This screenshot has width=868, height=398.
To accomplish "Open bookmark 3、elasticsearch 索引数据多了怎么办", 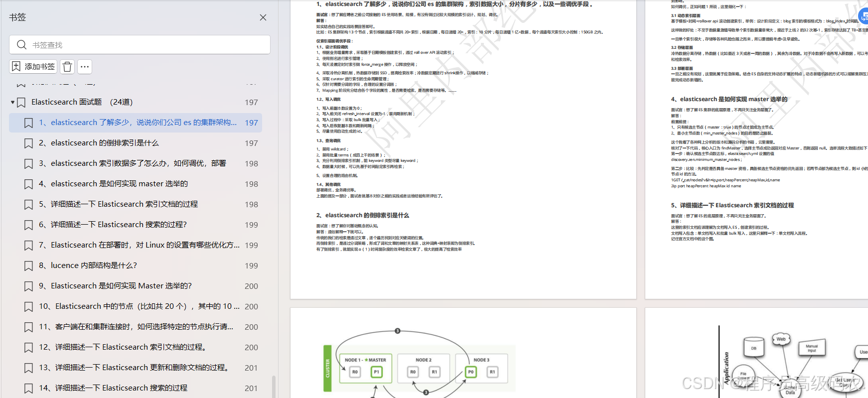I will 136,163.
